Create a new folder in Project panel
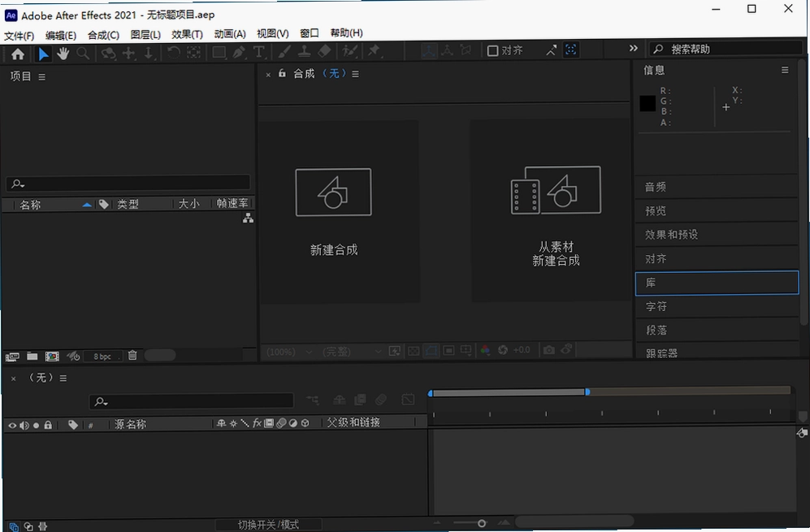The height and width of the screenshot is (532, 810). pyautogui.click(x=32, y=356)
